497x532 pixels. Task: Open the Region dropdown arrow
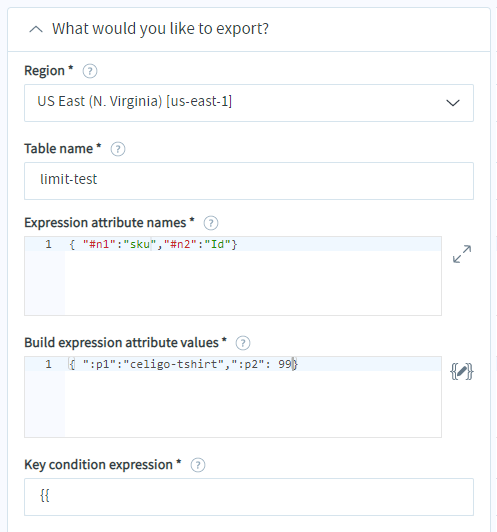point(453,102)
